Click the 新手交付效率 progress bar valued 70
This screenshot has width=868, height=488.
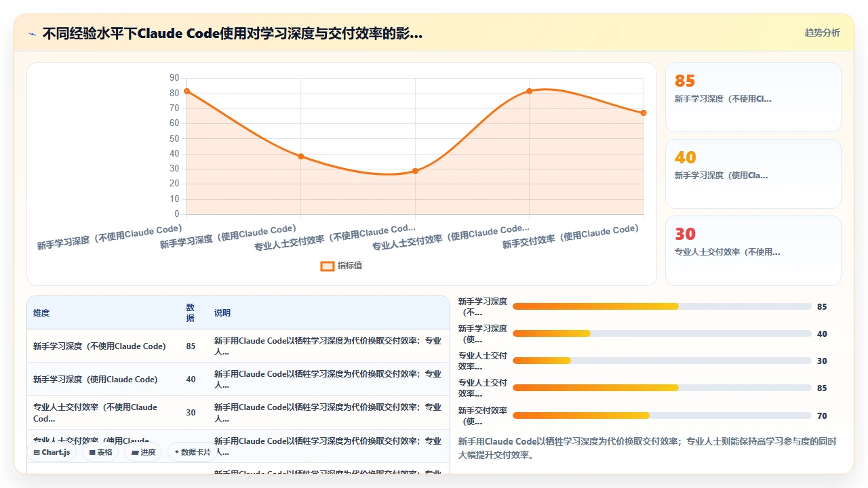[662, 415]
